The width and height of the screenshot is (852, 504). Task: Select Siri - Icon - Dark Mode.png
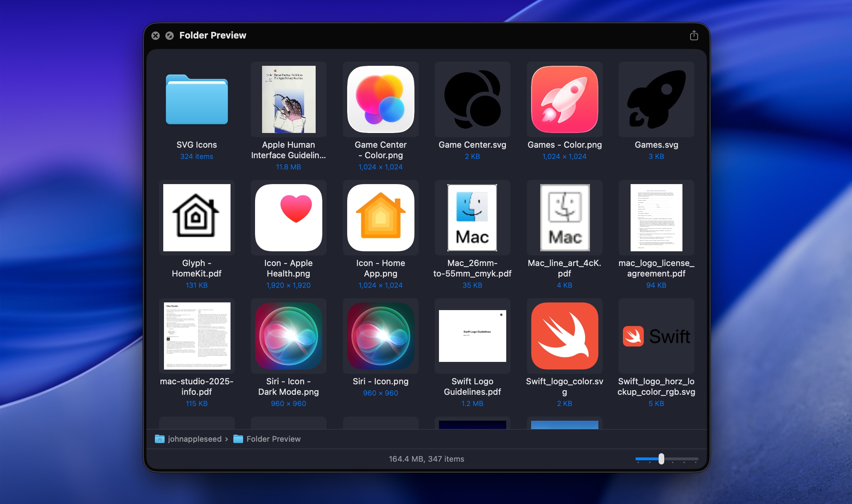[288, 336]
